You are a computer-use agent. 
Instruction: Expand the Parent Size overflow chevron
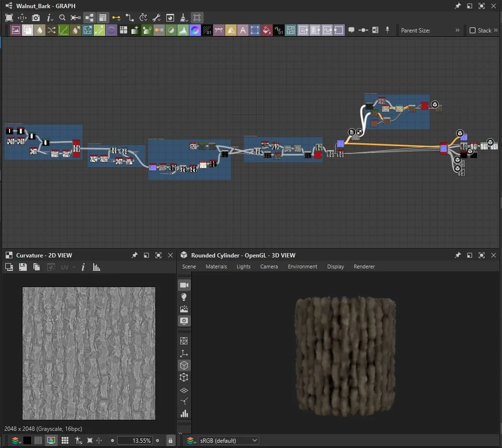(458, 30)
